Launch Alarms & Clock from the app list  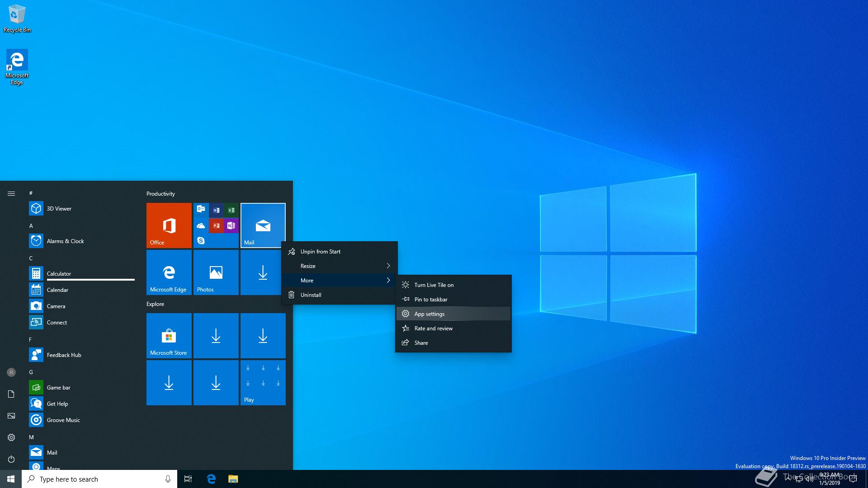(x=81, y=241)
